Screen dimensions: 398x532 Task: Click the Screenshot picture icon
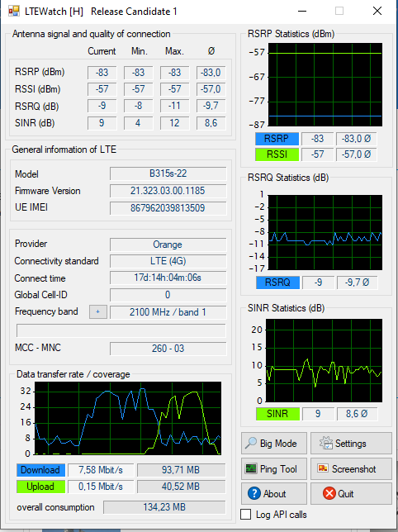point(323,468)
